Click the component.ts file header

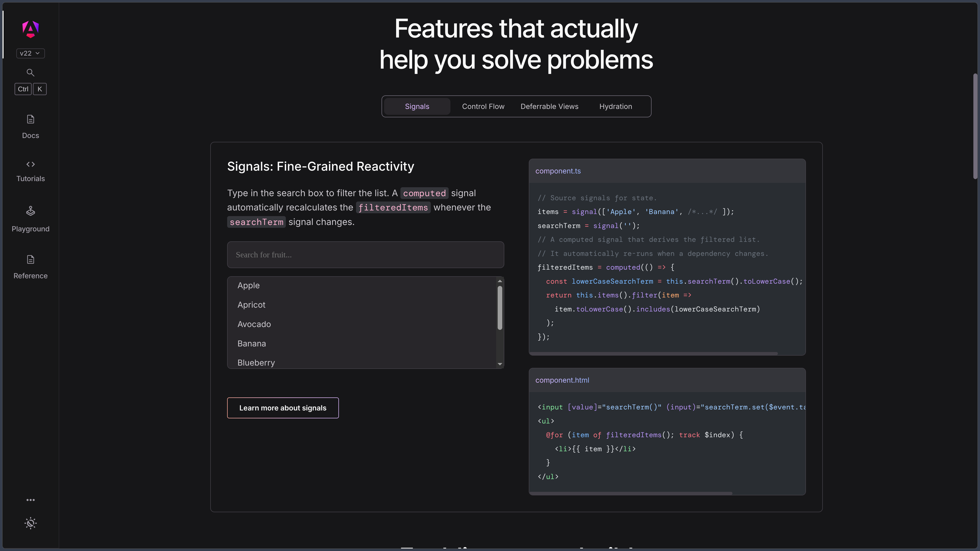tap(667, 171)
